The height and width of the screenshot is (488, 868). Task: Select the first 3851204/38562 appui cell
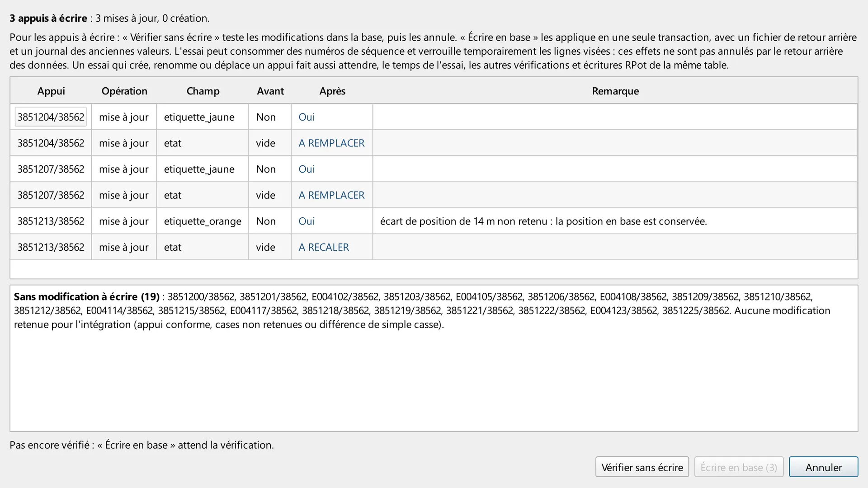click(x=51, y=117)
